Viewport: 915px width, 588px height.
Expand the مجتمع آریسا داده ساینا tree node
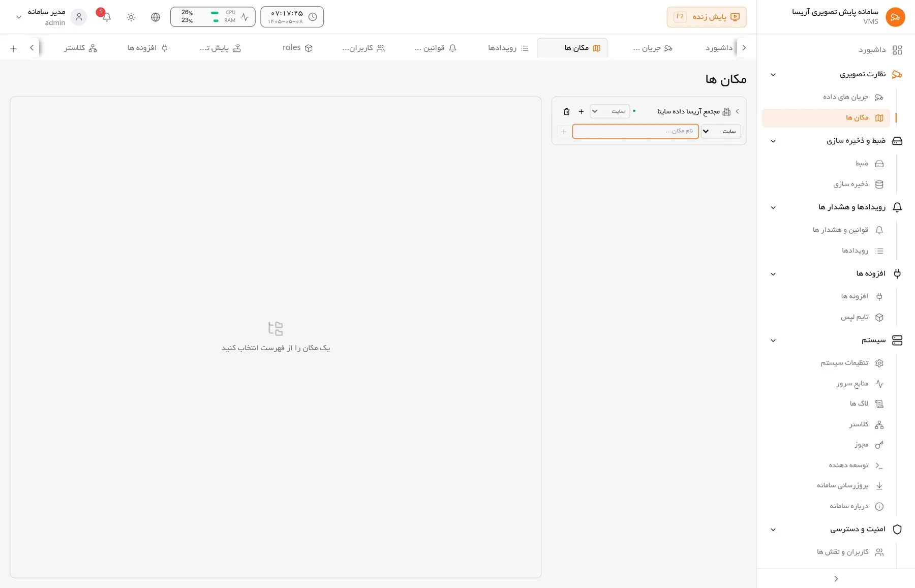(x=737, y=111)
